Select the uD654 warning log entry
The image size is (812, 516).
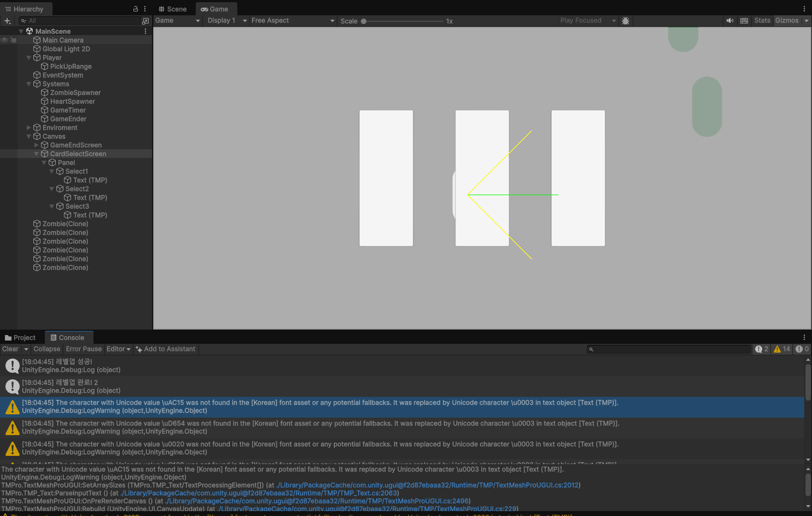(x=402, y=427)
